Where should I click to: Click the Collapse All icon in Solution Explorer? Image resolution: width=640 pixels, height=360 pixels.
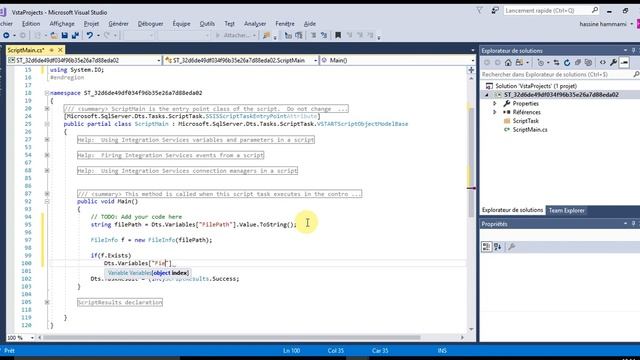[x=578, y=62]
